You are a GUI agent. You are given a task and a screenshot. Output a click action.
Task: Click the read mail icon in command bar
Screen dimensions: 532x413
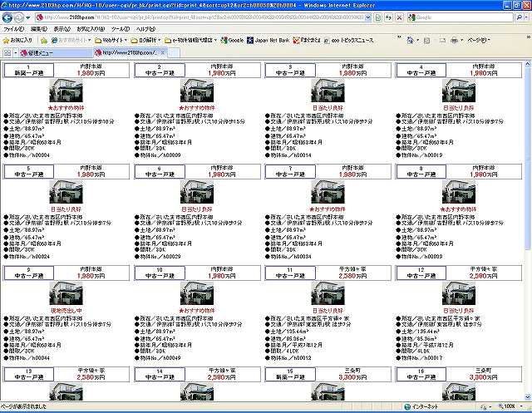click(442, 41)
